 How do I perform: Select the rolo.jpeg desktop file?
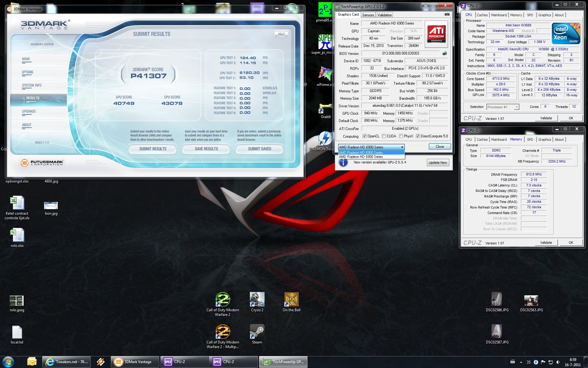tap(17, 304)
